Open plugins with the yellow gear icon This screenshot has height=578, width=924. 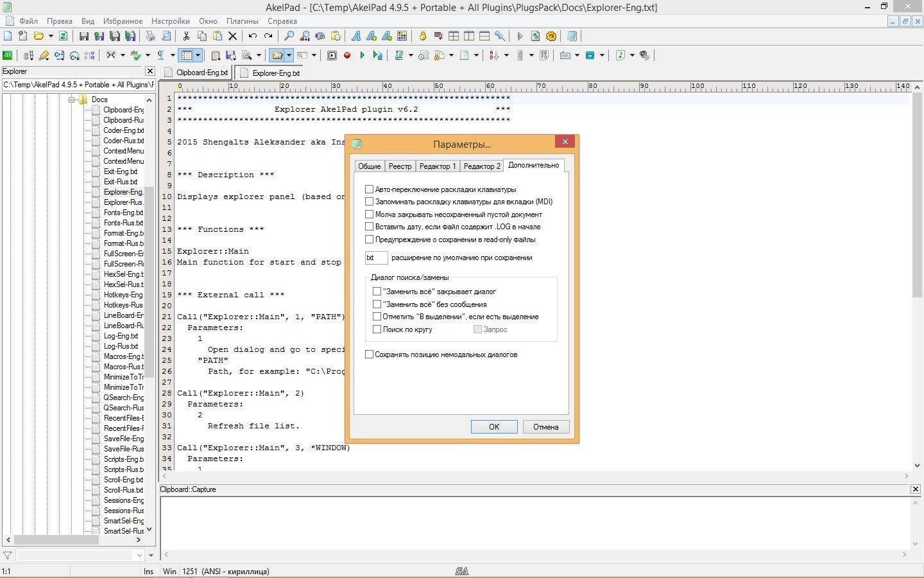(551, 37)
